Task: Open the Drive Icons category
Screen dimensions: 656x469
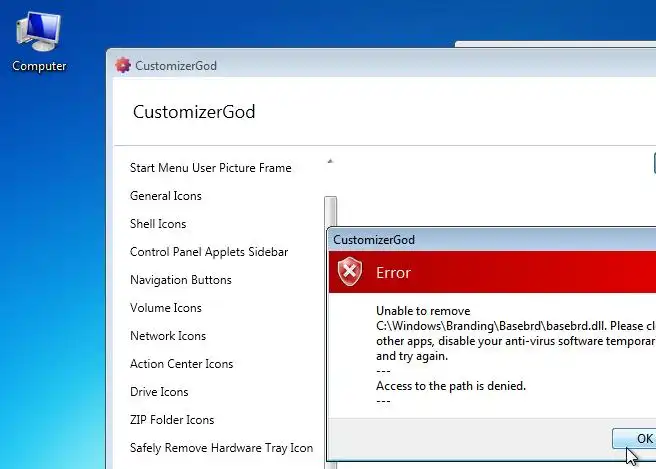Action: [x=159, y=392]
